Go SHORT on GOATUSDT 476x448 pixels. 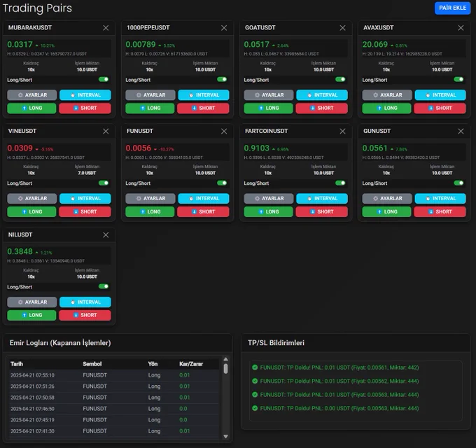pyautogui.click(x=322, y=108)
